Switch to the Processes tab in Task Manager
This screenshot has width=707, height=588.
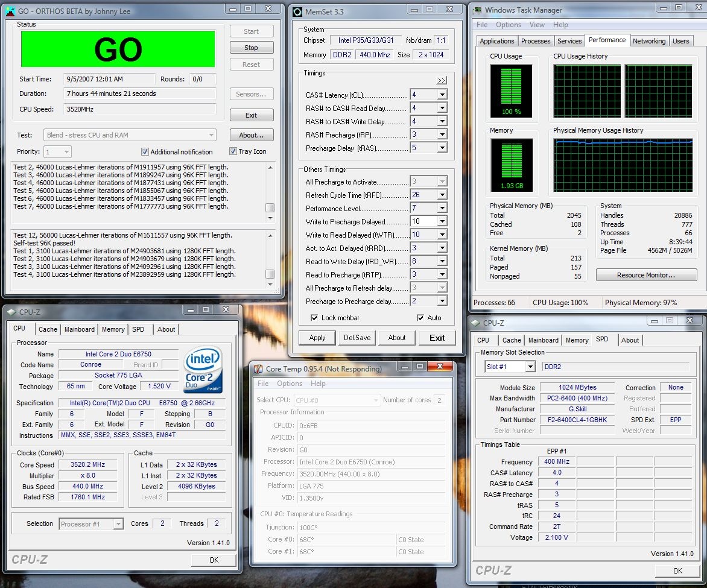(x=536, y=41)
